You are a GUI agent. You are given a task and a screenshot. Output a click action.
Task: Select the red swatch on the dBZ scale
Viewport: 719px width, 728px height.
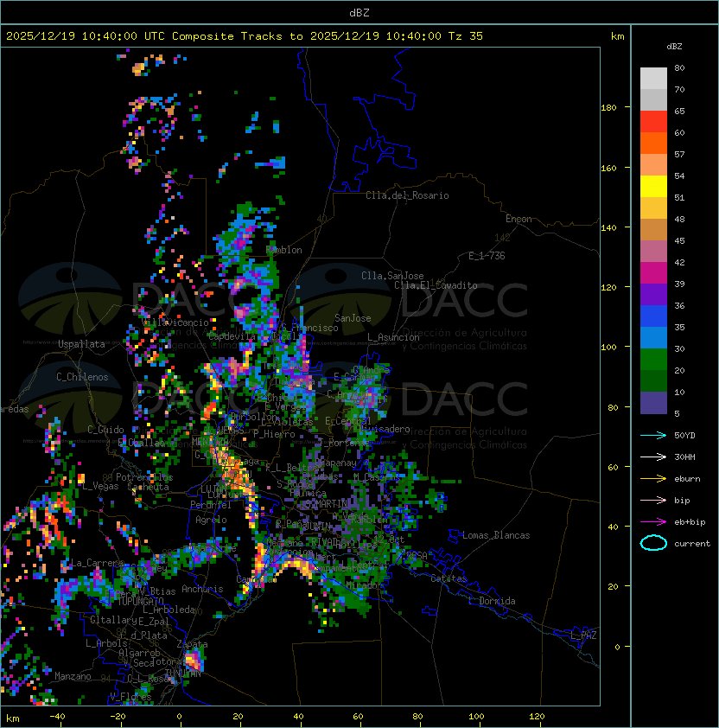(x=653, y=122)
